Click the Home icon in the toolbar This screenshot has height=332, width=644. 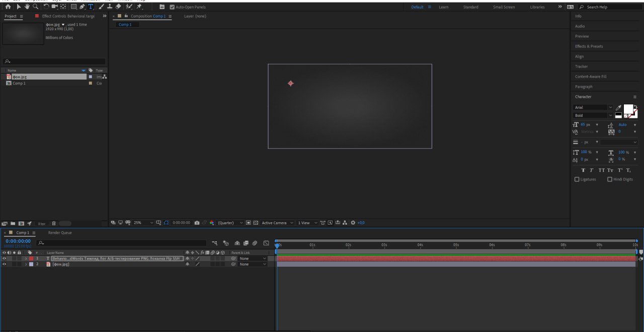point(8,7)
